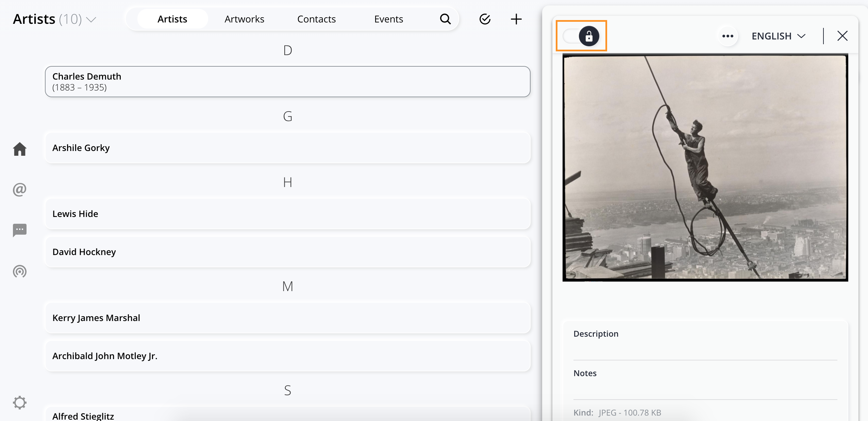The height and width of the screenshot is (421, 868).
Task: Switch to the Contacts tab
Action: 316,19
